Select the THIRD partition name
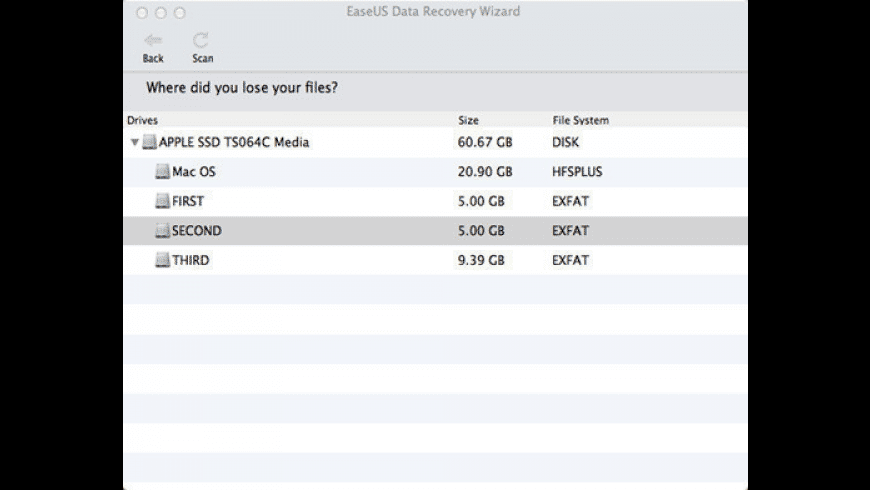870x490 pixels. pyautogui.click(x=190, y=260)
